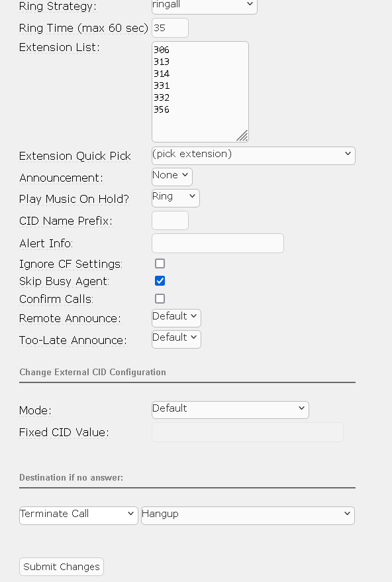Screen dimensions: 392x582
Task: Focus the Alert Info text field
Action: click(218, 243)
